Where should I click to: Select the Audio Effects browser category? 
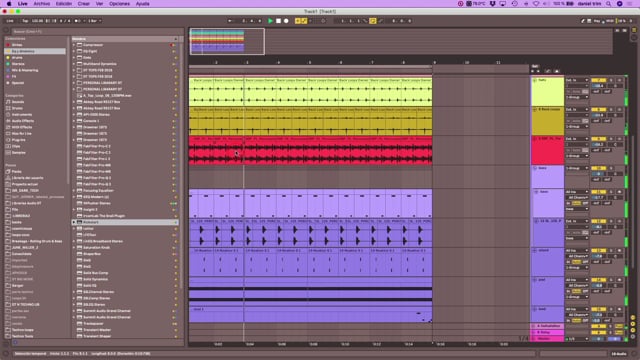pyautogui.click(x=22, y=121)
